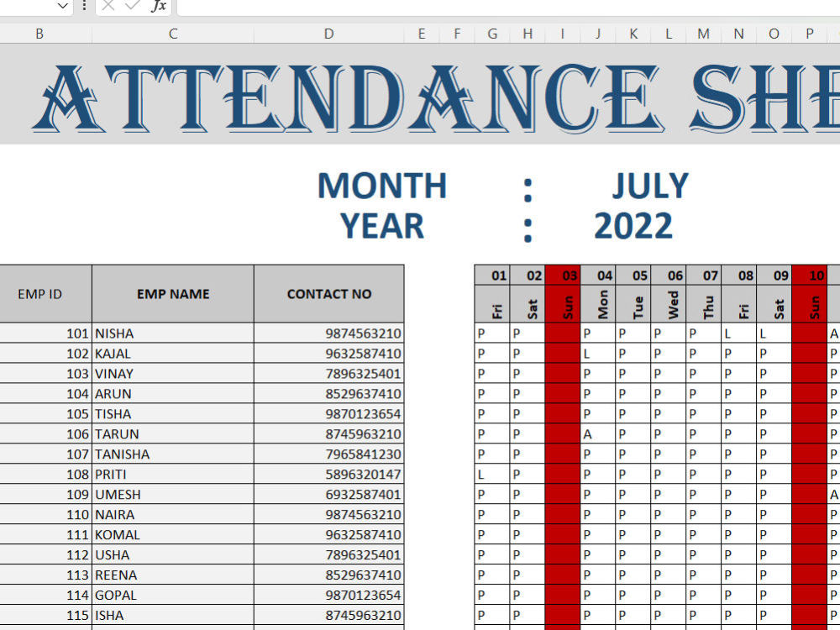Viewport: 840px width, 630px height.
Task: Select KAJAL's 'L' attendance on day 04
Action: [598, 354]
